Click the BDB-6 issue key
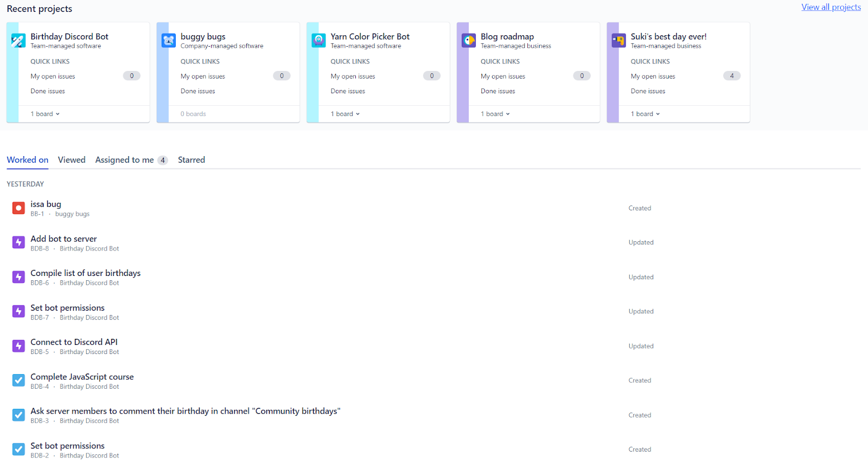The height and width of the screenshot is (463, 868). pyautogui.click(x=40, y=283)
